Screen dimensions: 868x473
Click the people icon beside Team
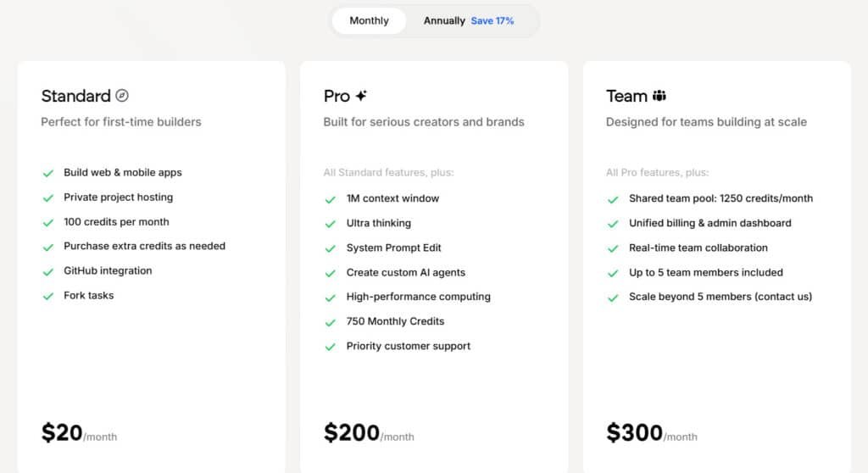pyautogui.click(x=659, y=96)
